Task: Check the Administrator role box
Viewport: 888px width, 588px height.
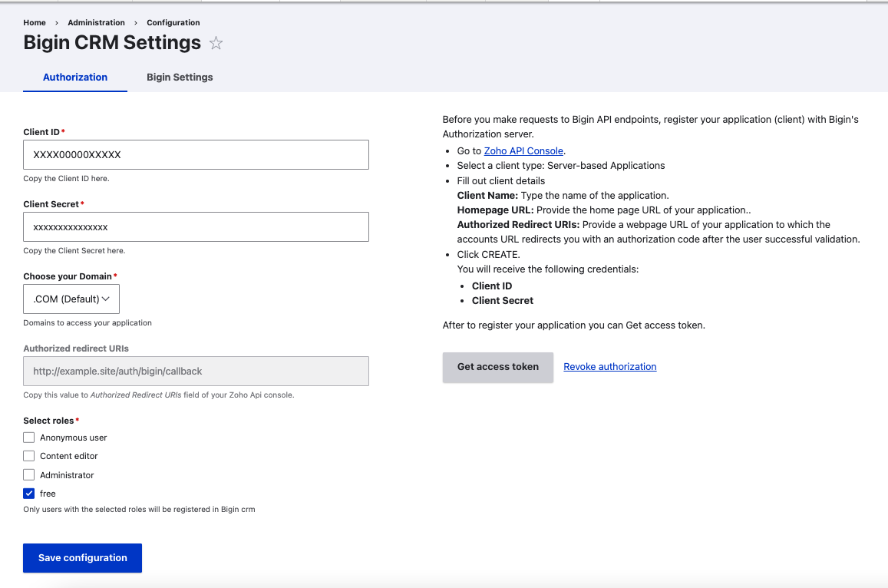Action: 29,474
